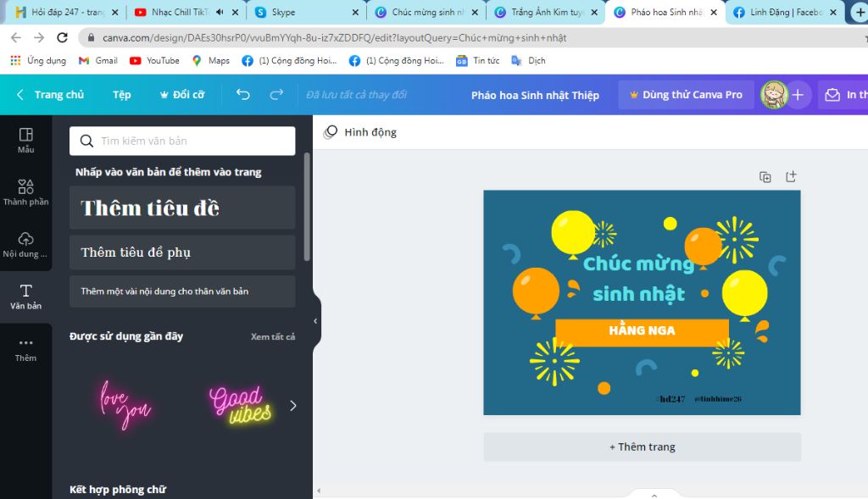Viewport: 868px width, 499px height.
Task: Reload the page
Action: (62, 37)
